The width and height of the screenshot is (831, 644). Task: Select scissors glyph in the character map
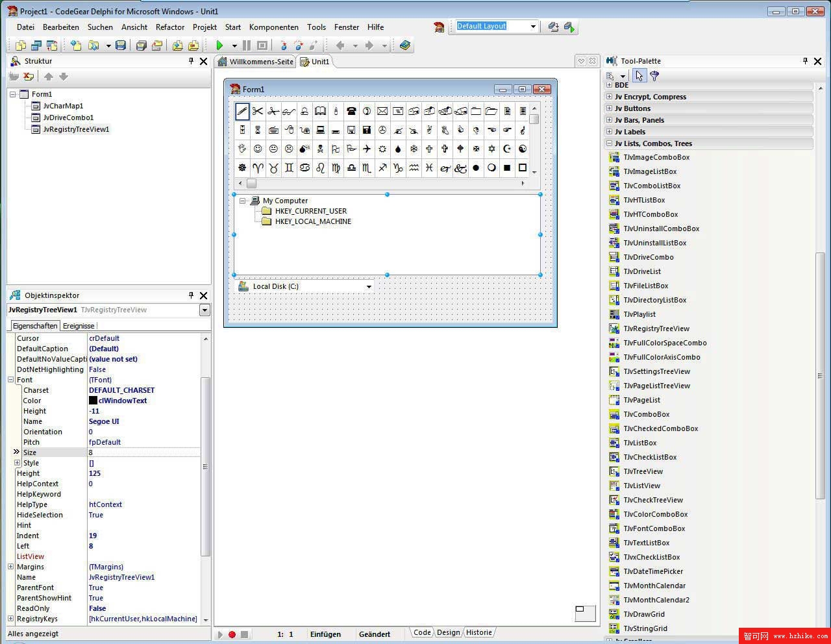click(x=258, y=111)
